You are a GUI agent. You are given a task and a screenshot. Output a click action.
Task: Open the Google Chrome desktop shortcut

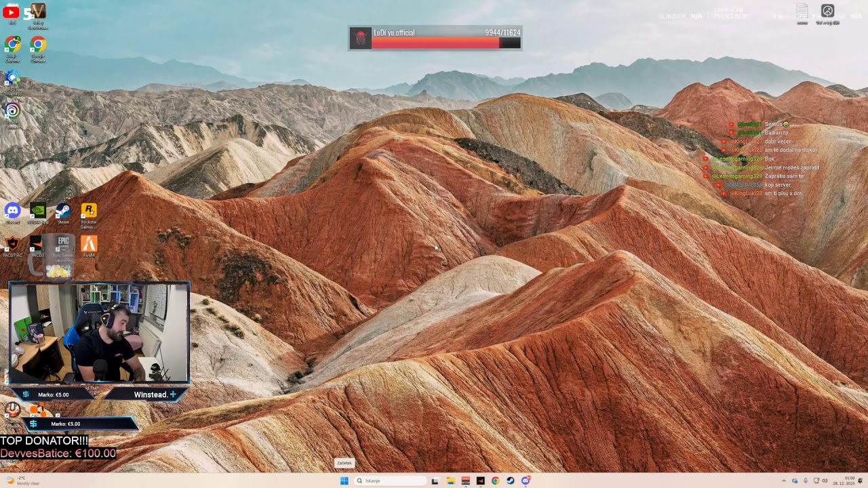click(x=37, y=48)
